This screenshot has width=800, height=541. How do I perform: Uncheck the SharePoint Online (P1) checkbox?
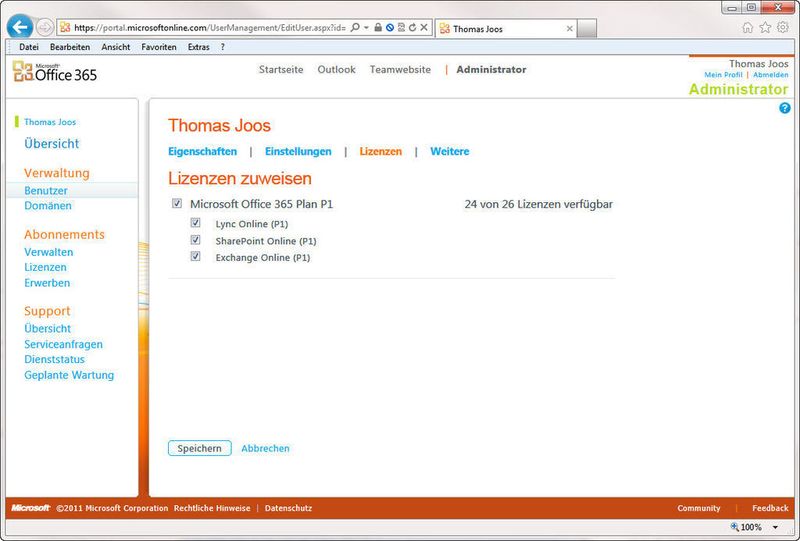[x=195, y=240]
